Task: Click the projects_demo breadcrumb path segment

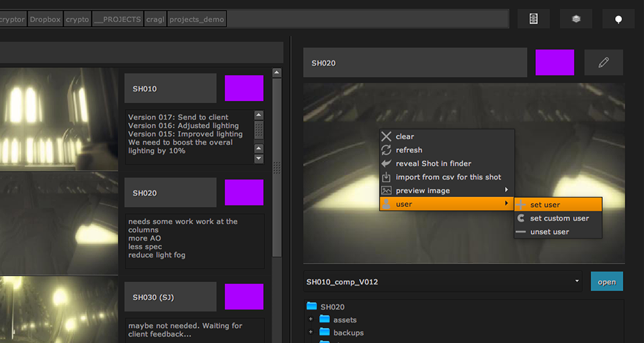Action: pyautogui.click(x=197, y=19)
